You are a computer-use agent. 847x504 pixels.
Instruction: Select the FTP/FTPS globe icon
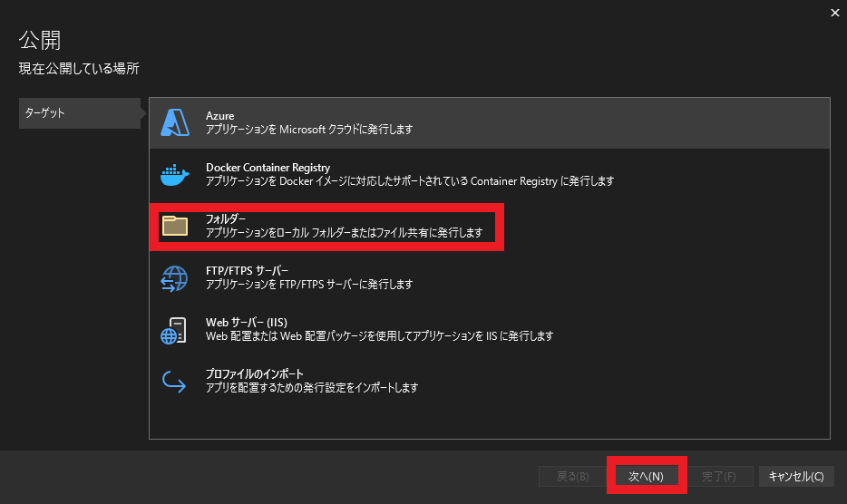[174, 278]
